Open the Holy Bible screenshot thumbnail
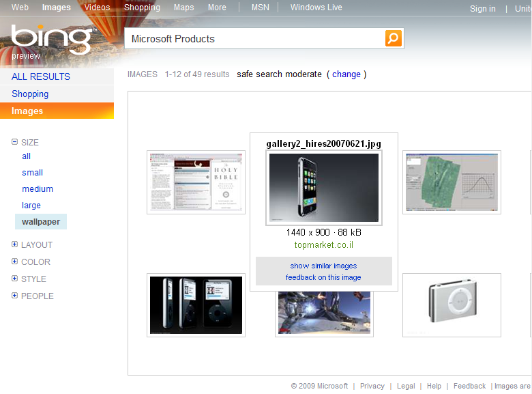The width and height of the screenshot is (532, 394). coord(196,182)
